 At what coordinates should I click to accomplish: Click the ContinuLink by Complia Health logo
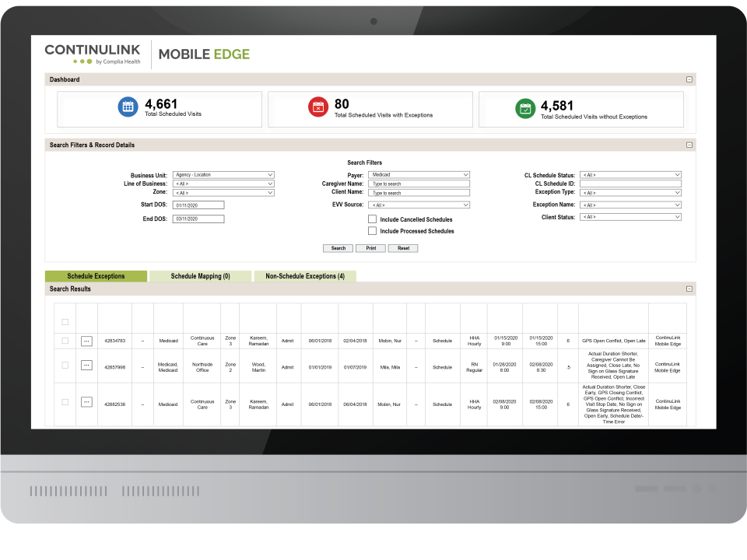(x=91, y=53)
